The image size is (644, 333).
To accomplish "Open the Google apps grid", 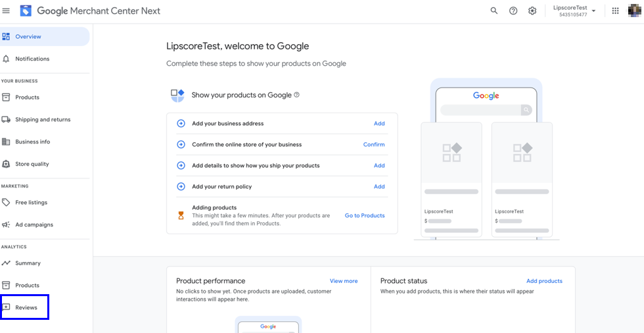I will [x=615, y=11].
